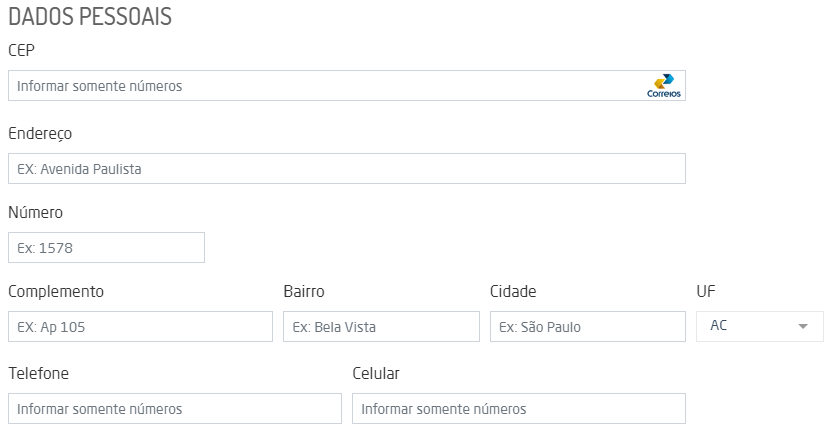The image size is (832, 434).
Task: Click the Bairro label
Action: pos(304,291)
